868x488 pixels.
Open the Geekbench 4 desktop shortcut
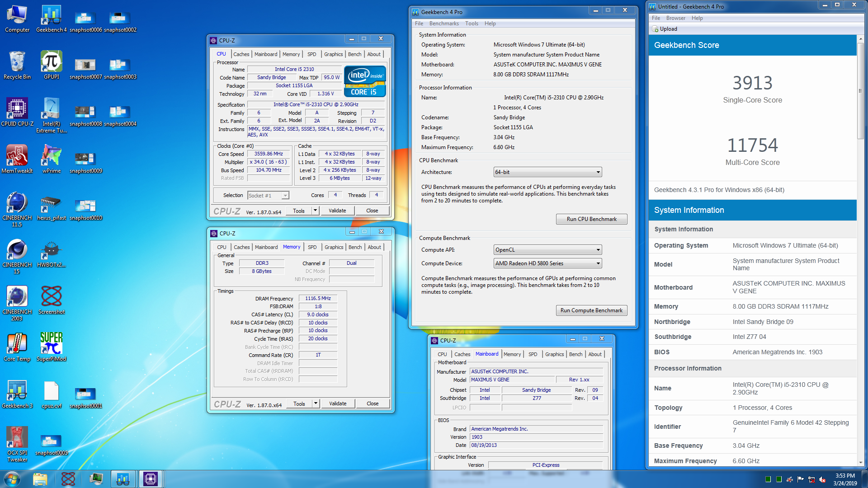tap(52, 19)
